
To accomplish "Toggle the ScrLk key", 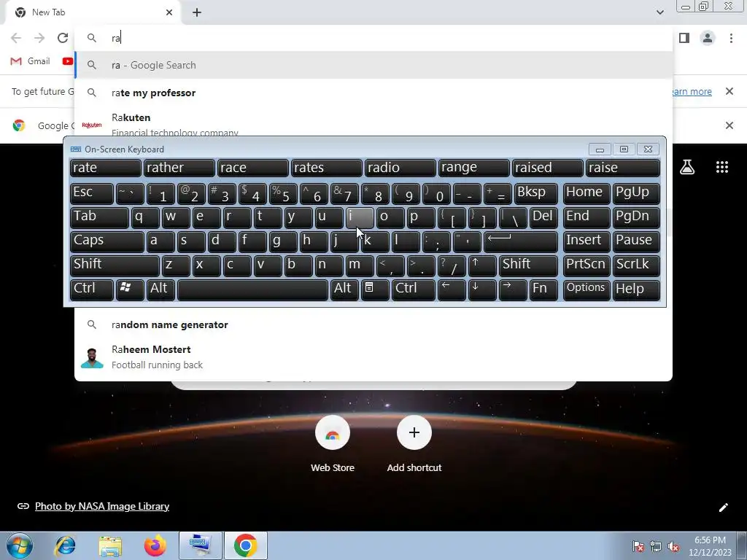I will point(636,265).
